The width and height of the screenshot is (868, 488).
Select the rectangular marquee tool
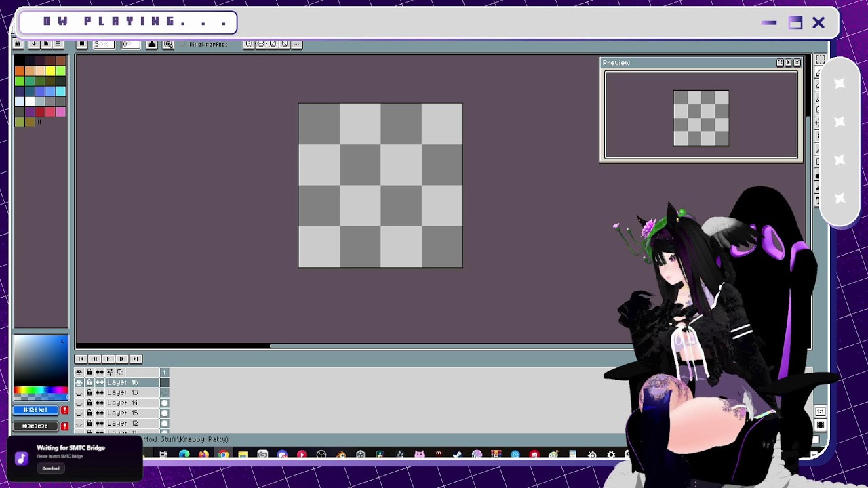click(x=820, y=60)
